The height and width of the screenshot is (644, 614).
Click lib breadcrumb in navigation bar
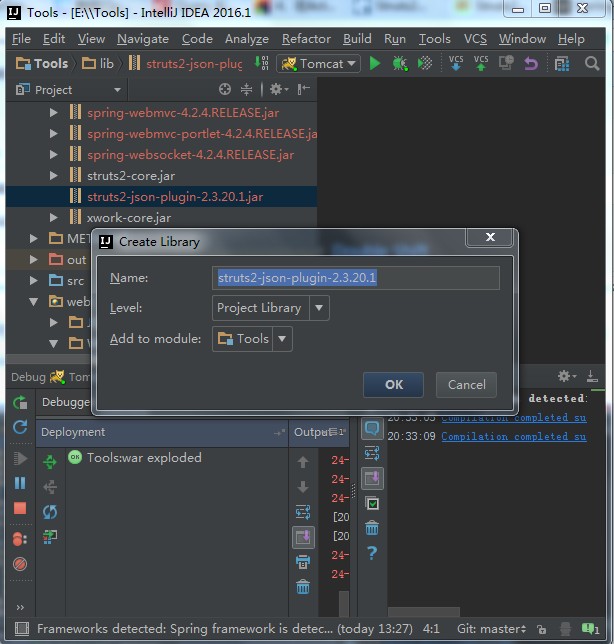98,64
